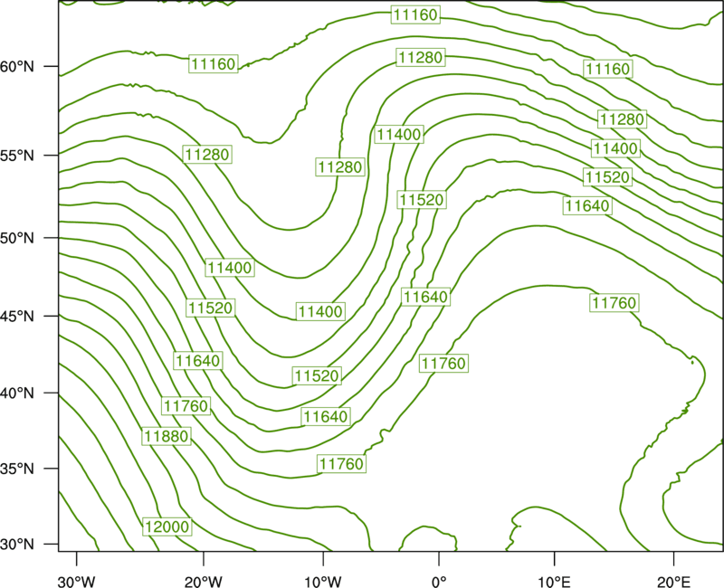Pick the rightmost 11640 contour label

pyautogui.click(x=587, y=206)
